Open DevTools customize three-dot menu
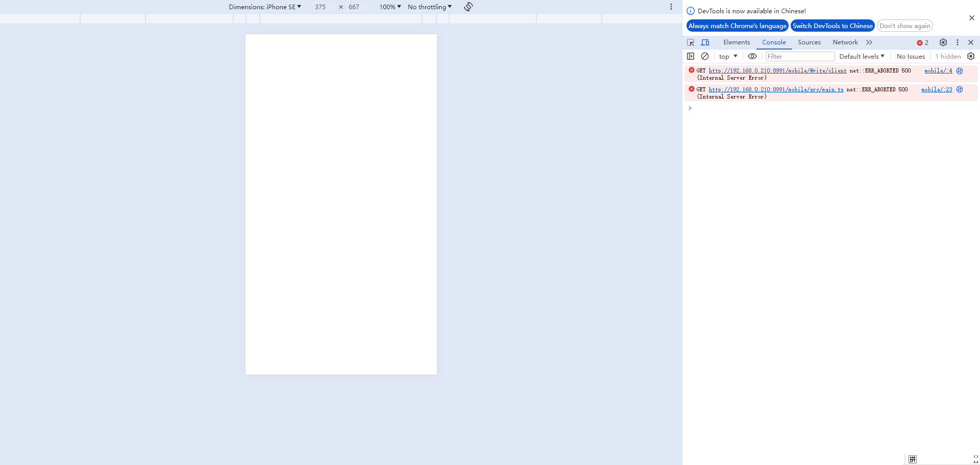 point(958,42)
